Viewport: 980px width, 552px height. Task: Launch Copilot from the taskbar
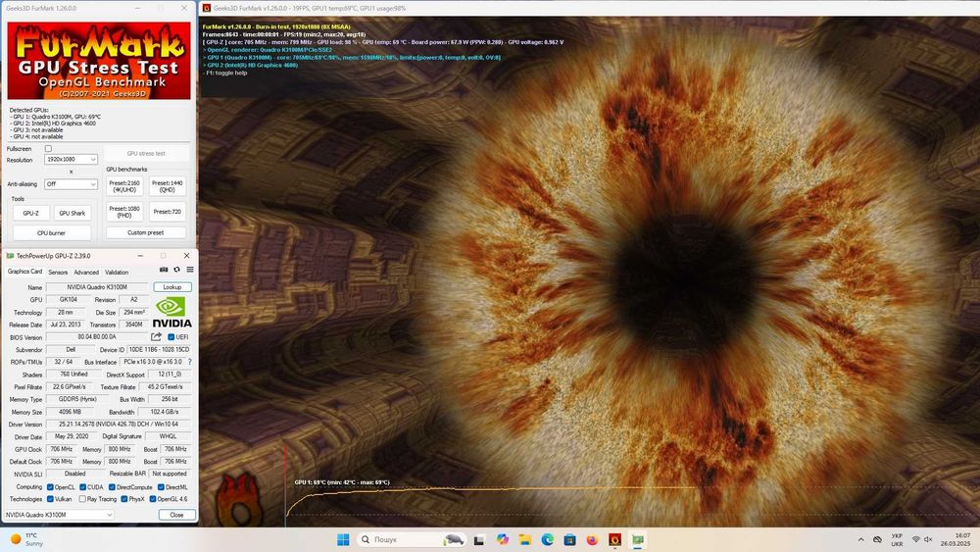pyautogui.click(x=503, y=539)
